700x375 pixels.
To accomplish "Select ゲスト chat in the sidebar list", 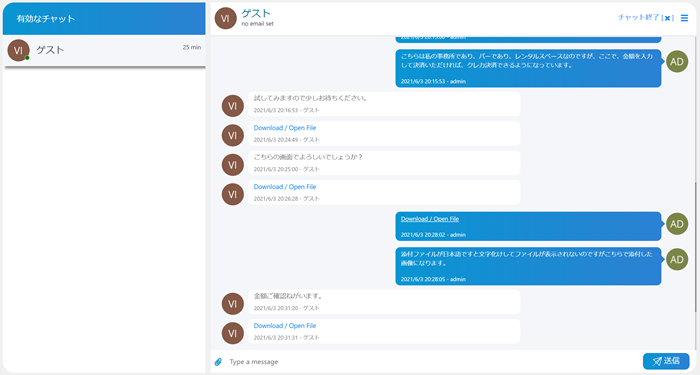I will (104, 50).
